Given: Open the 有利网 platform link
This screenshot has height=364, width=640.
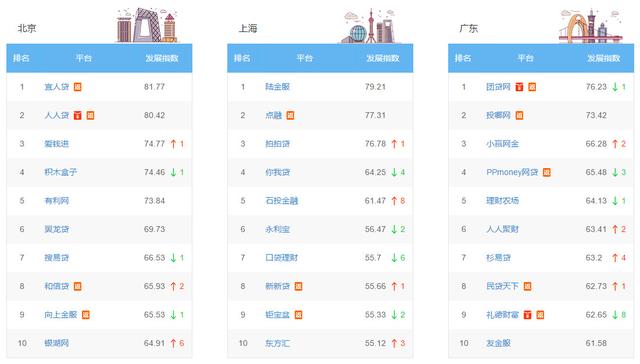Looking at the screenshot, I should 57,201.
